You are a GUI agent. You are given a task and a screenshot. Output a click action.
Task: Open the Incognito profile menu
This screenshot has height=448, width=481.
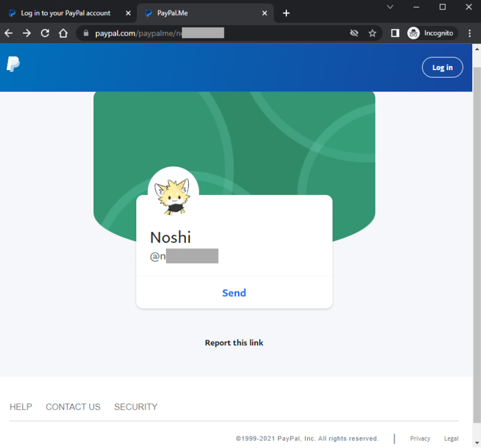point(432,33)
